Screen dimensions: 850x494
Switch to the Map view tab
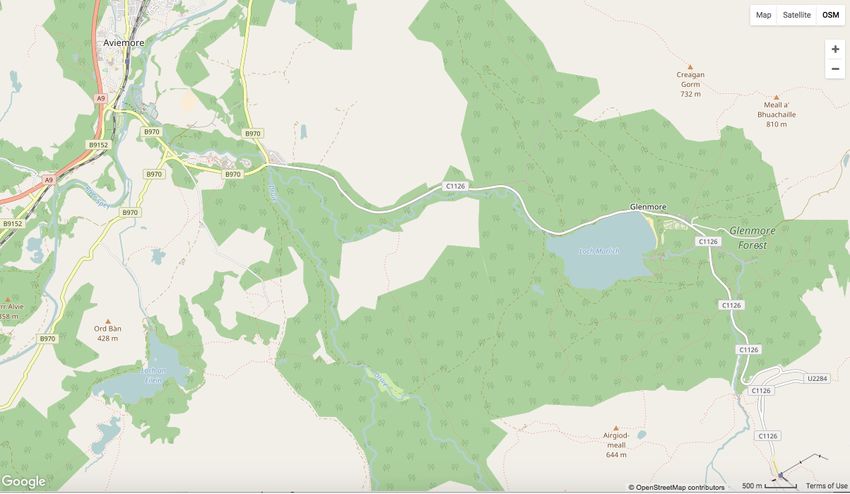763,15
